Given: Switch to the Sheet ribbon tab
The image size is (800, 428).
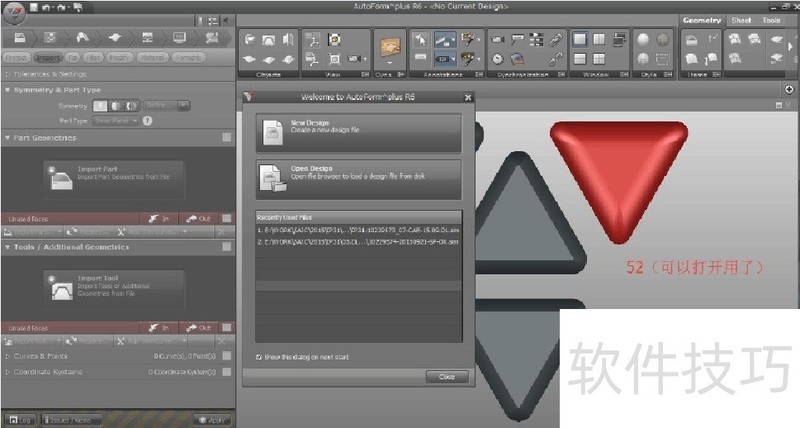Looking at the screenshot, I should pyautogui.click(x=741, y=20).
